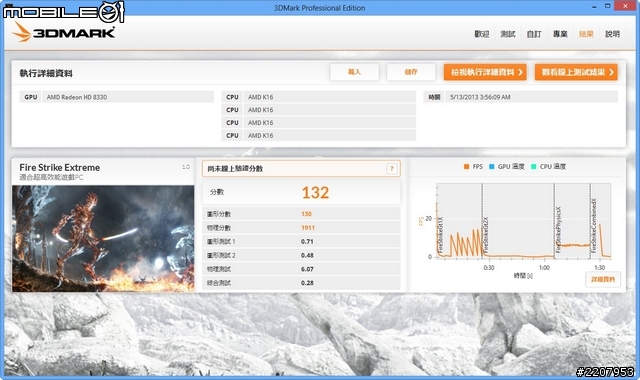
Task: Switch to the 測試 (Tests) tab
Action: pos(508,34)
